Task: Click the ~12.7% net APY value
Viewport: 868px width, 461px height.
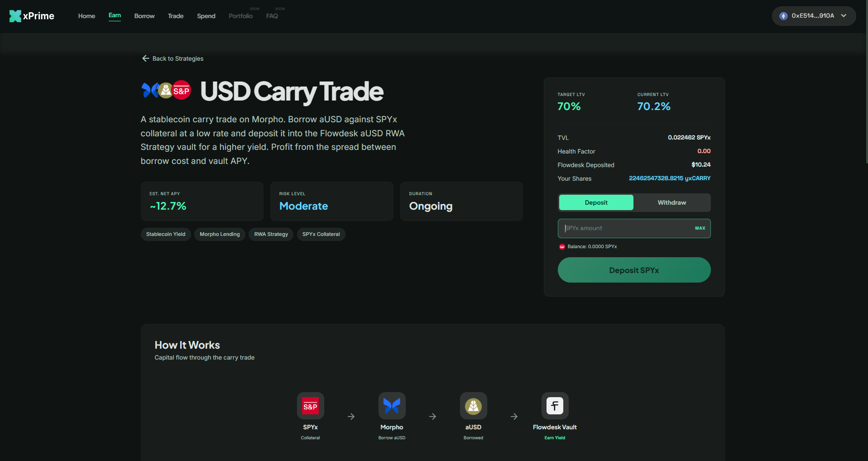Action: point(168,206)
